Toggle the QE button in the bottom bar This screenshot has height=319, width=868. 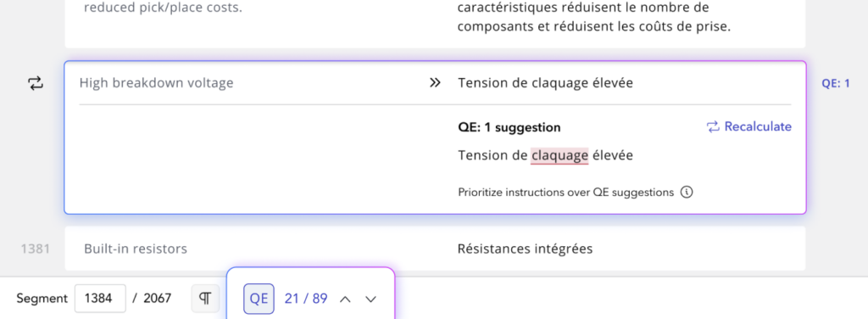click(259, 299)
